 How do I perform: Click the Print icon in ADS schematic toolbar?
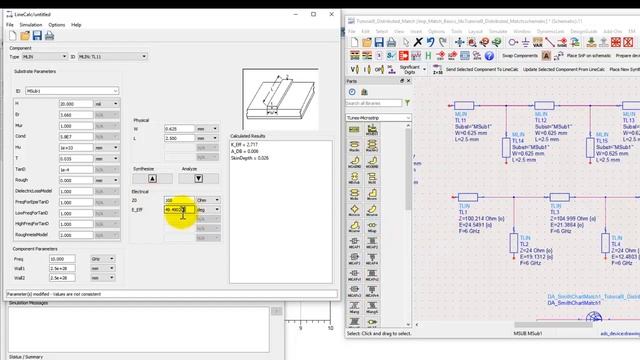(x=391, y=42)
